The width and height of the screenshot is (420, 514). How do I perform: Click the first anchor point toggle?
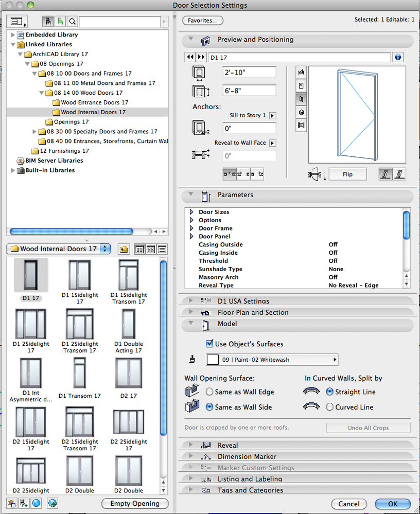pos(229,174)
